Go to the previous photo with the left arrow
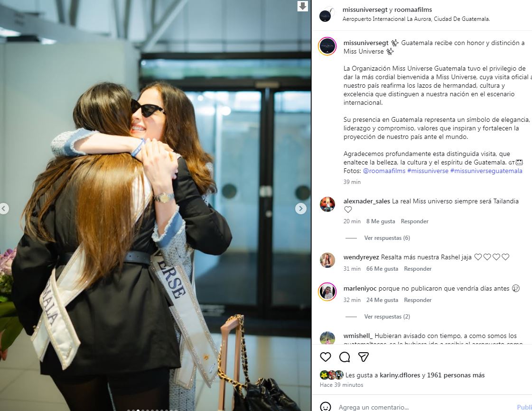The height and width of the screenshot is (411, 532). pyautogui.click(x=4, y=209)
